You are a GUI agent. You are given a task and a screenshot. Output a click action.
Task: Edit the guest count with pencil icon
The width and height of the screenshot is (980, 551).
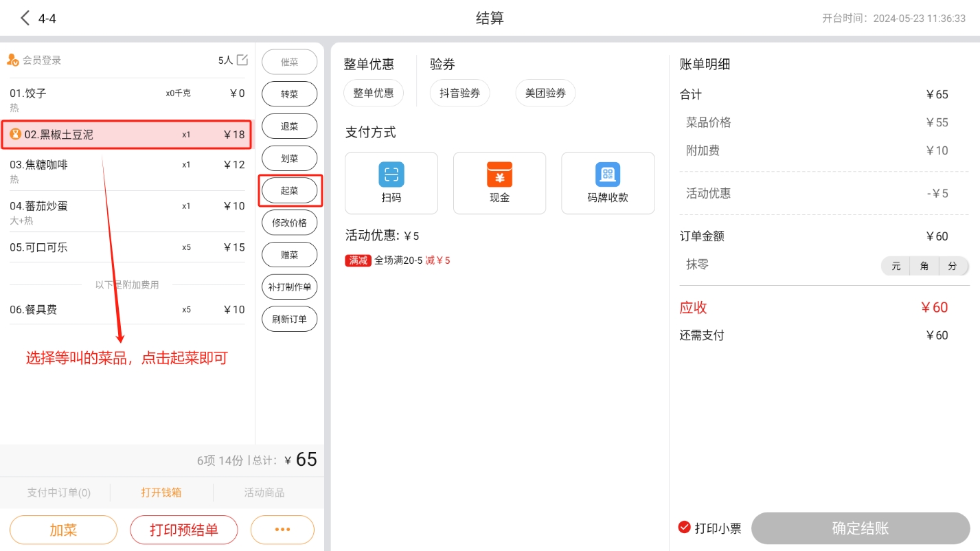pos(242,60)
